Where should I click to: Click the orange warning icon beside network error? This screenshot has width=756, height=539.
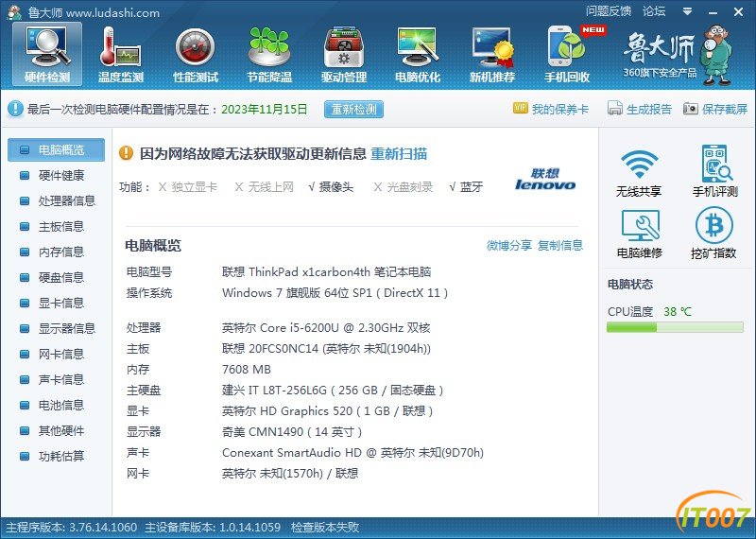pyautogui.click(x=126, y=153)
